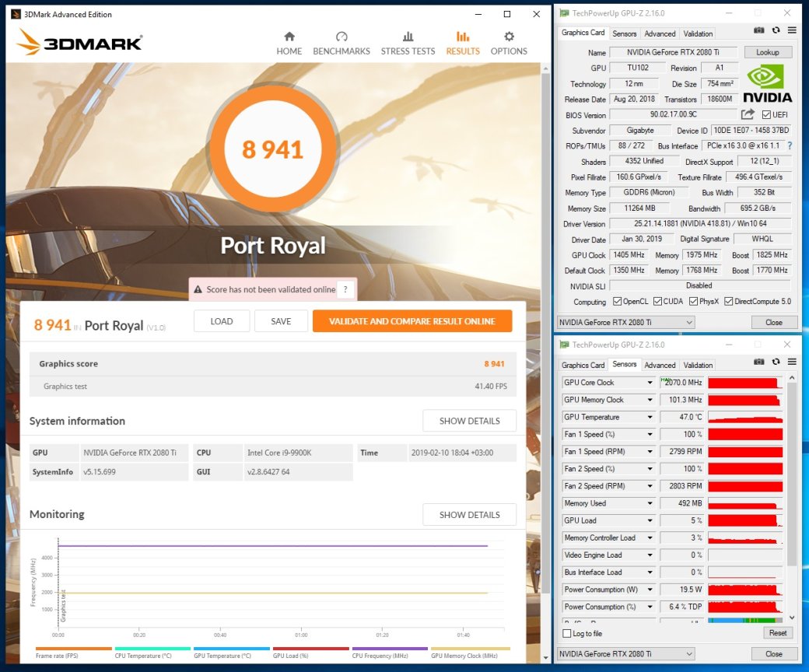809x672 pixels.
Task: Open the hamburger menu in upper GPU-Z window
Action: pyautogui.click(x=791, y=30)
